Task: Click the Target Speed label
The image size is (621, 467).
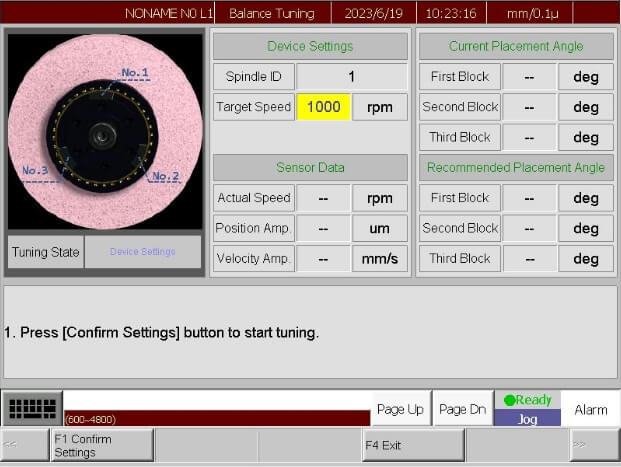Action: click(254, 107)
